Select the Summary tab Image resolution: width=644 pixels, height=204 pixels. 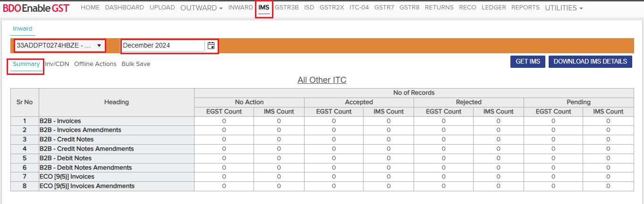(26, 64)
